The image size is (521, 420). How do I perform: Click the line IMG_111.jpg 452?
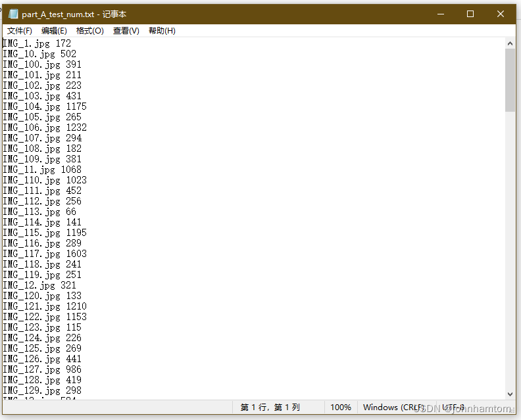42,191
